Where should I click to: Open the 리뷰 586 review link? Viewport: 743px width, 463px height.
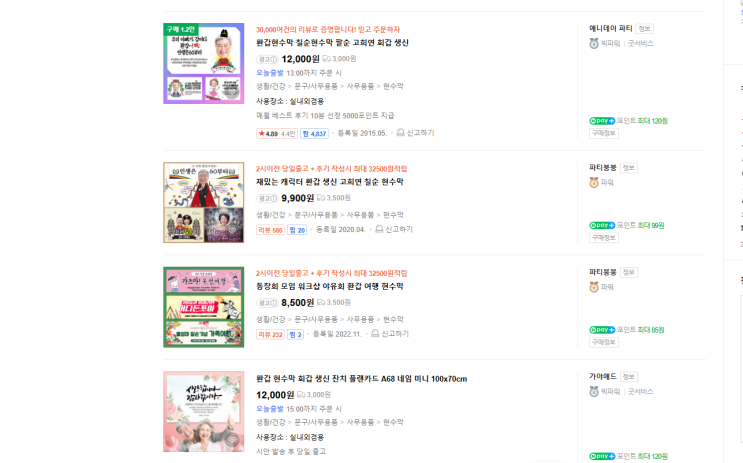pyautogui.click(x=271, y=230)
